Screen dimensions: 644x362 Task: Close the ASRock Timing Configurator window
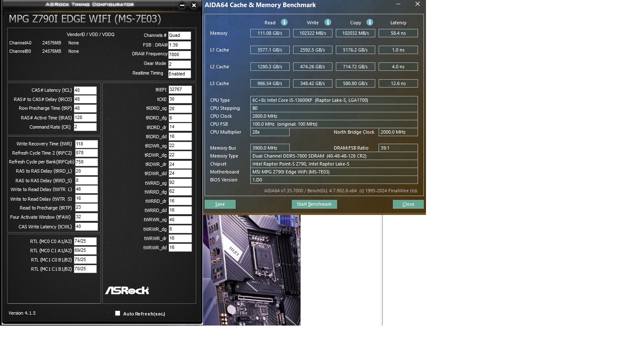(194, 5)
